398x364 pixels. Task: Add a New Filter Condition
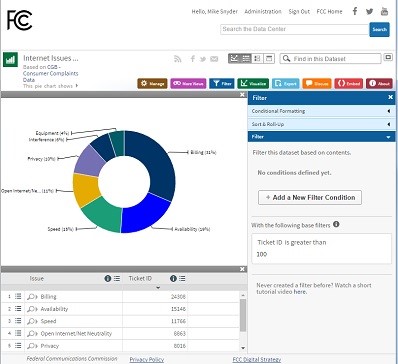(310, 197)
